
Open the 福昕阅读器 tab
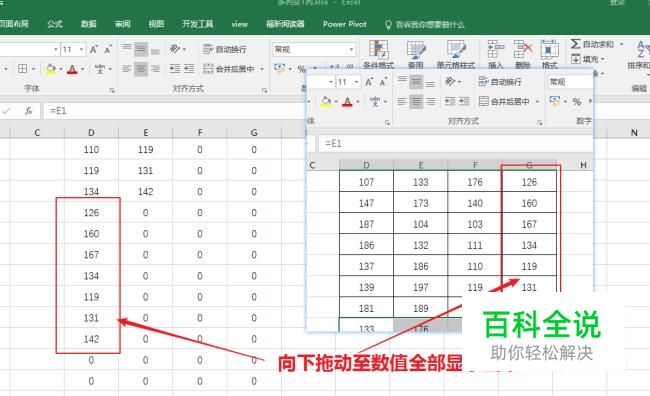click(x=285, y=24)
